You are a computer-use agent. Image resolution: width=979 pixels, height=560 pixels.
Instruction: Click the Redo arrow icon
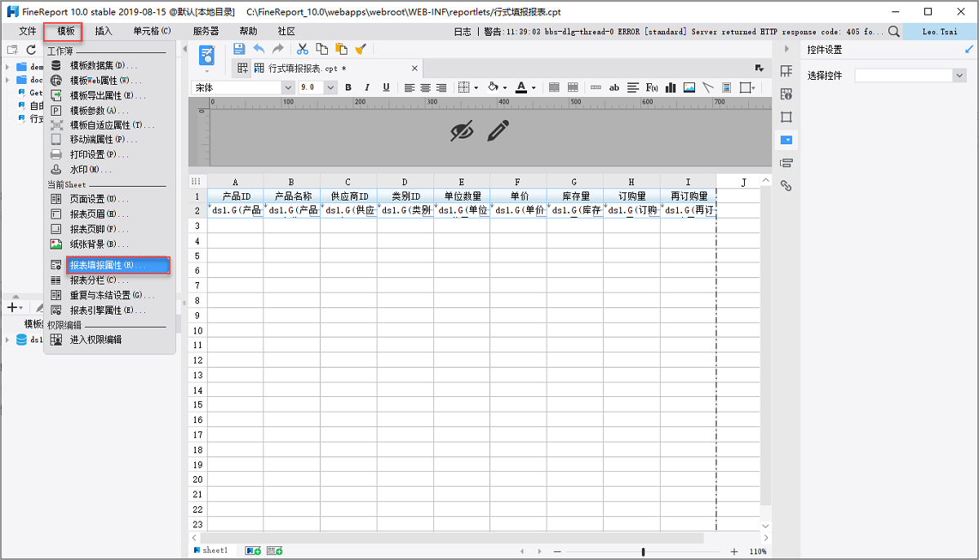(x=278, y=49)
